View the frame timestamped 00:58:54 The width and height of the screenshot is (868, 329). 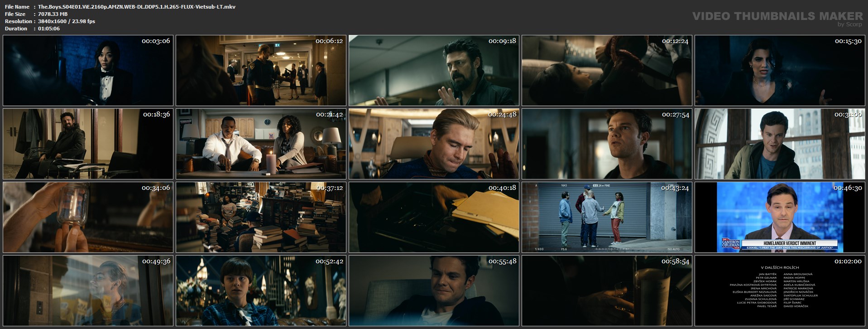(607, 291)
